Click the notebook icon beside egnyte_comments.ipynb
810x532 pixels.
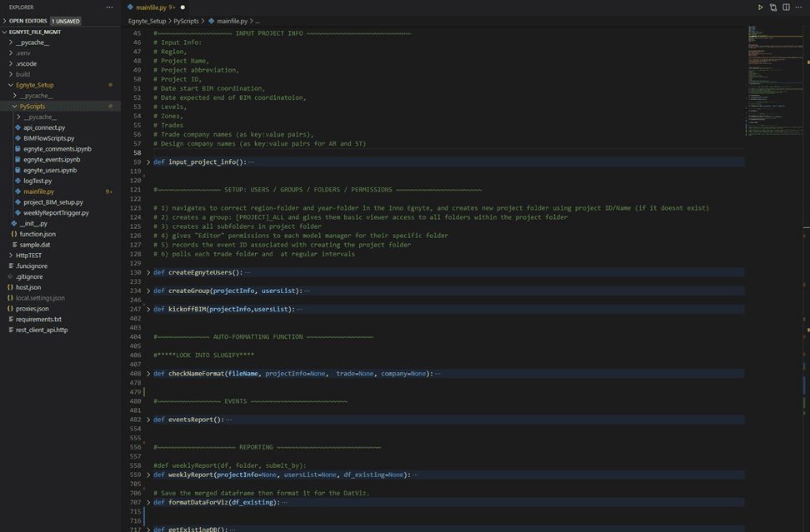pos(18,148)
